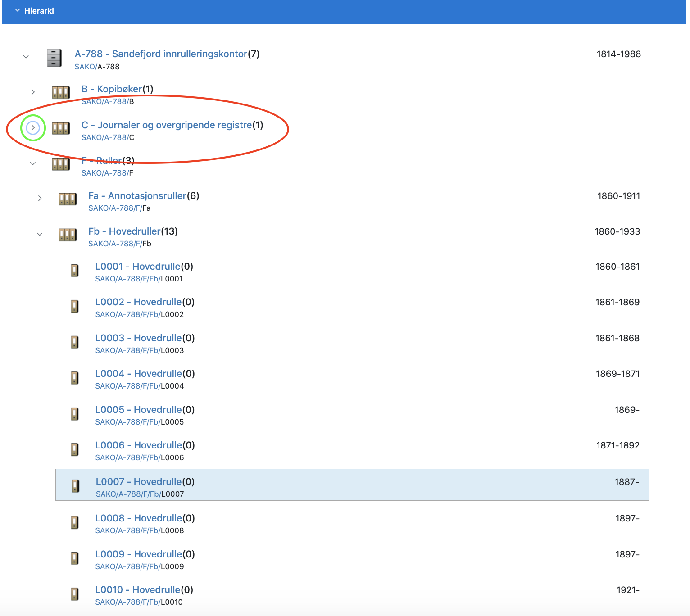Click the 1860-1861 date for L0001
The height and width of the screenshot is (616, 690).
coord(617,267)
